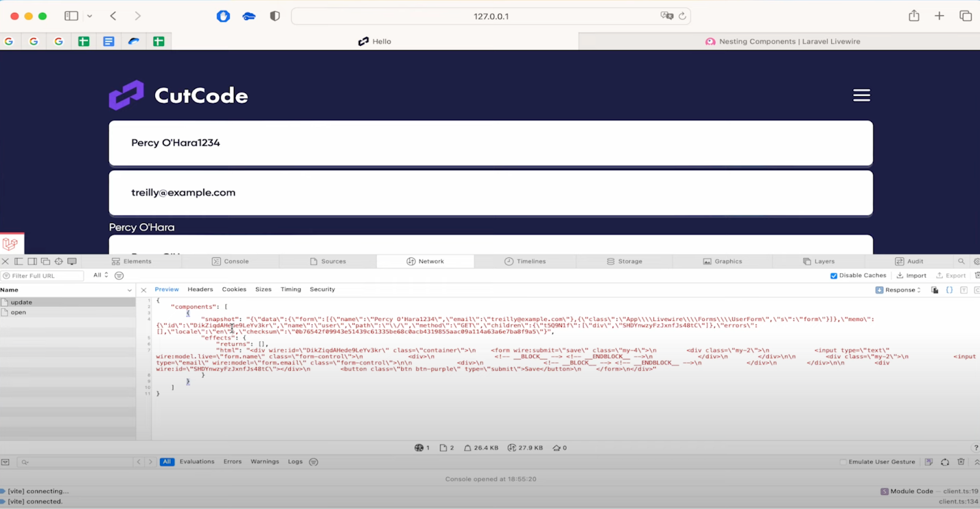Viewport: 980px width, 509px height.
Task: Open the All resource type dropdown
Action: pos(100,275)
